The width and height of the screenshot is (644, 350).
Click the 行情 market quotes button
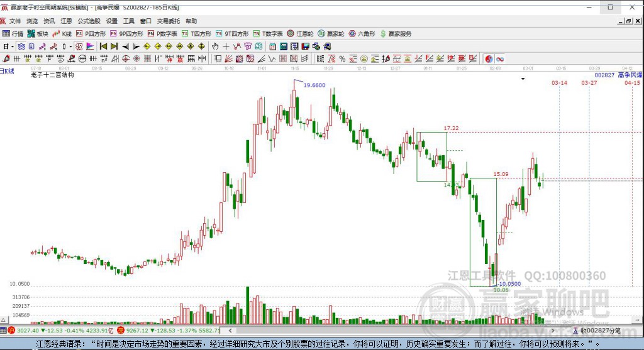pyautogui.click(x=13, y=34)
